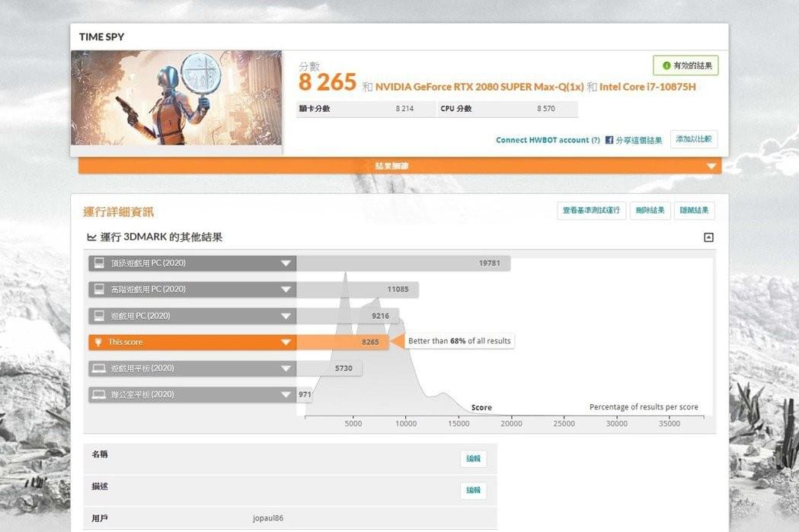Screen dimensions: 799x532
Task: Expand the dropdown arrow in the 5730 row
Action: (x=286, y=368)
